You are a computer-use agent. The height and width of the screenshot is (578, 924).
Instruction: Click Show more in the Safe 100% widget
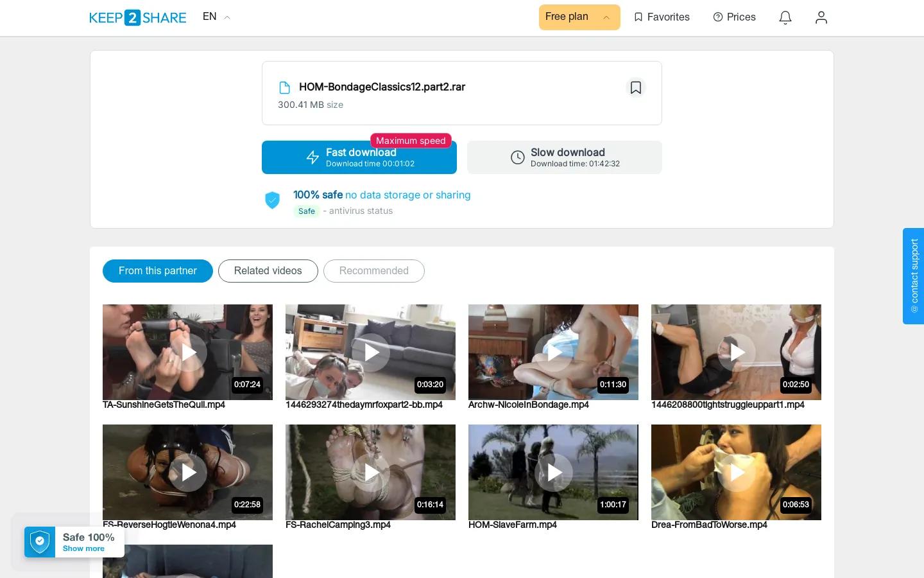tap(83, 549)
